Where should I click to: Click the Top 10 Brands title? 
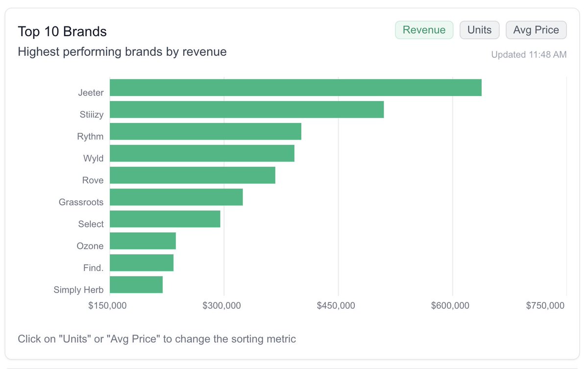[62, 32]
